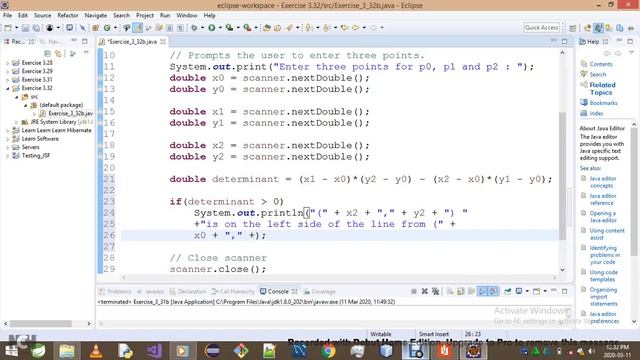The image size is (640, 360).
Task: Open the Debug button dropdown arrow
Action: click(x=202, y=28)
